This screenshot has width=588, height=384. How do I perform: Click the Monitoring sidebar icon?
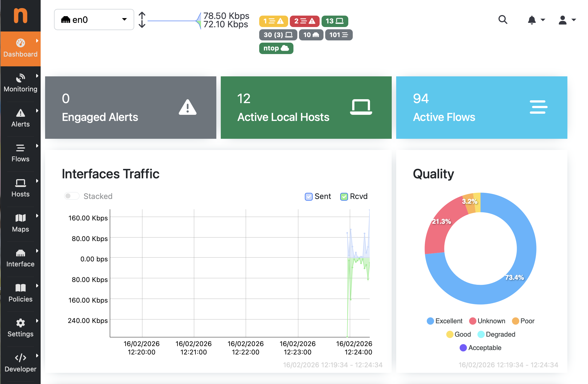[x=20, y=78]
